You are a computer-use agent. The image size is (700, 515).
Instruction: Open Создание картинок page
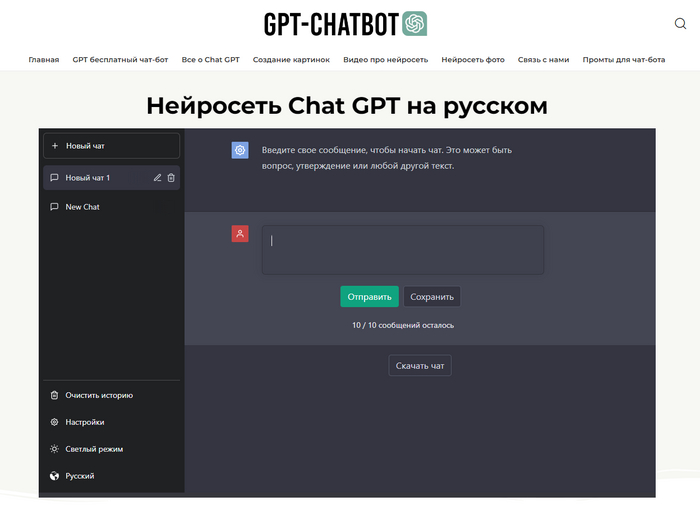291,59
